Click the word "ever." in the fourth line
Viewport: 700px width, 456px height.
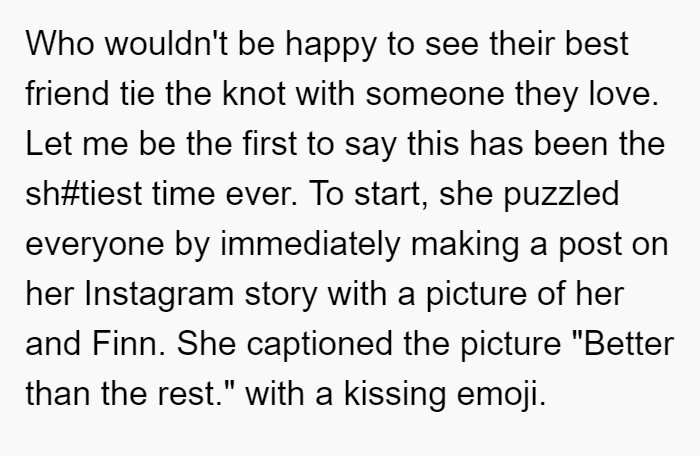pyautogui.click(x=261, y=194)
